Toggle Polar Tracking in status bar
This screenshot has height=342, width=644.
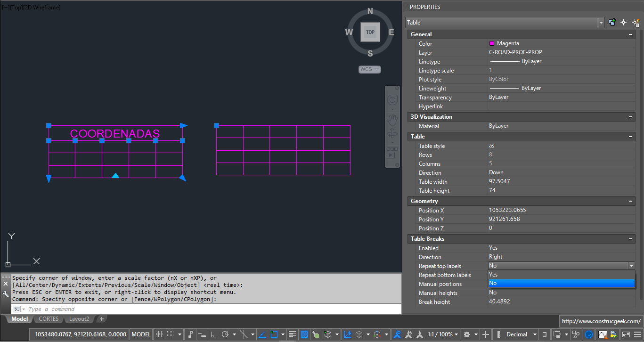click(225, 334)
